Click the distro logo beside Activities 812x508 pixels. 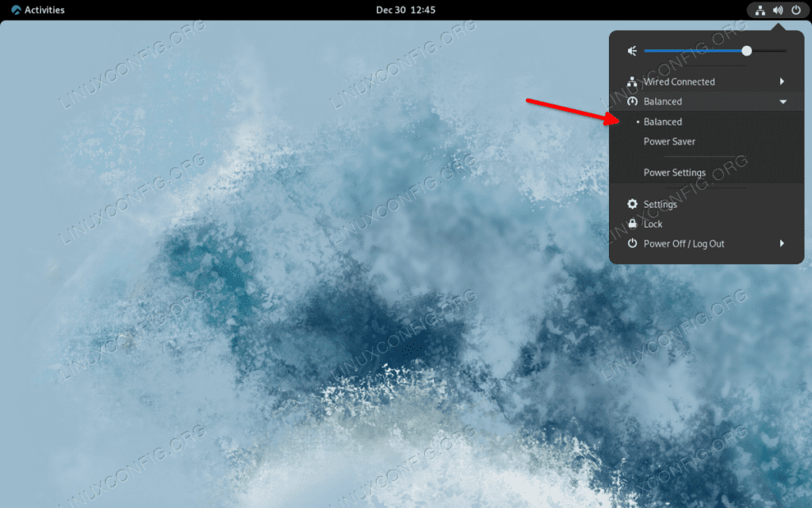pyautogui.click(x=16, y=10)
